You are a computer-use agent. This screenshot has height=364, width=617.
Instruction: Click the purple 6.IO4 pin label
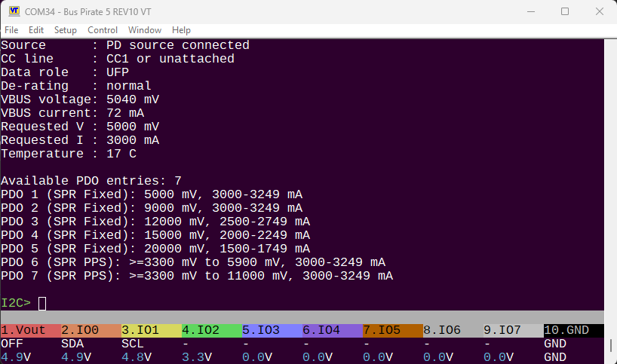332,330
